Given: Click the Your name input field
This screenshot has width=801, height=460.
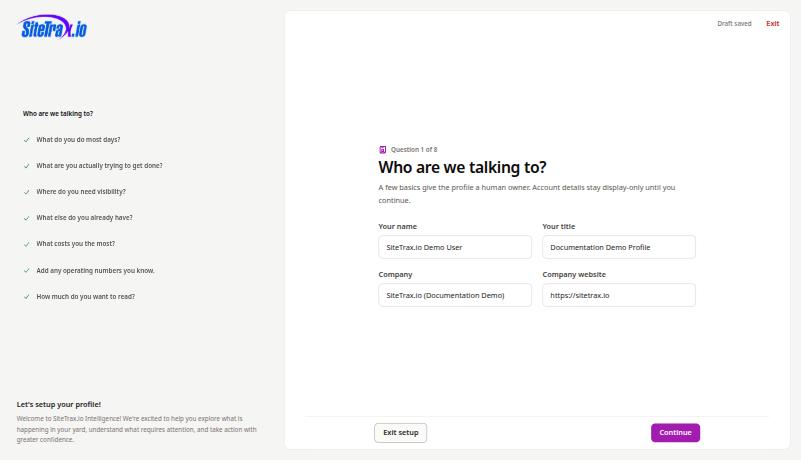Looking at the screenshot, I should click(455, 247).
